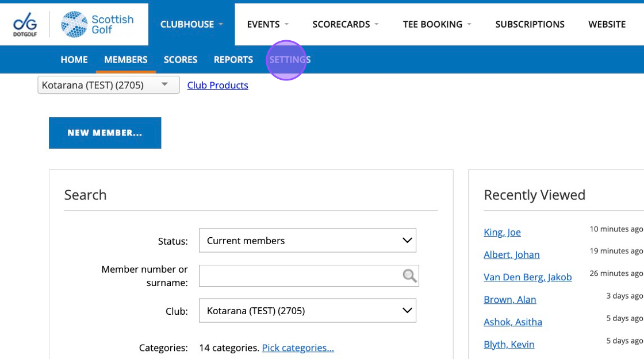Open recently viewed Albert, Johan
The width and height of the screenshot is (644, 359).
tap(512, 254)
